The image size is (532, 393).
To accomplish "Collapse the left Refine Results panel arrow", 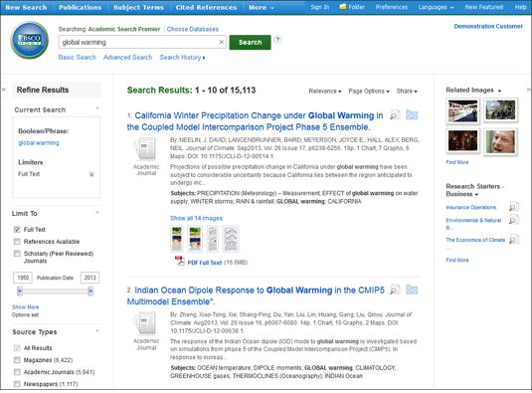I will click(4, 90).
